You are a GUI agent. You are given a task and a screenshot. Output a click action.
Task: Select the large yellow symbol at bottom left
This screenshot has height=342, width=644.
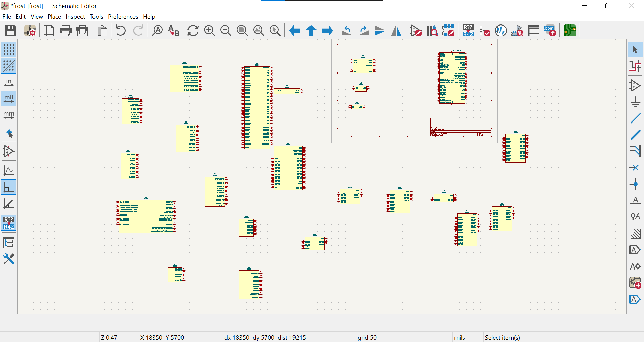146,216
